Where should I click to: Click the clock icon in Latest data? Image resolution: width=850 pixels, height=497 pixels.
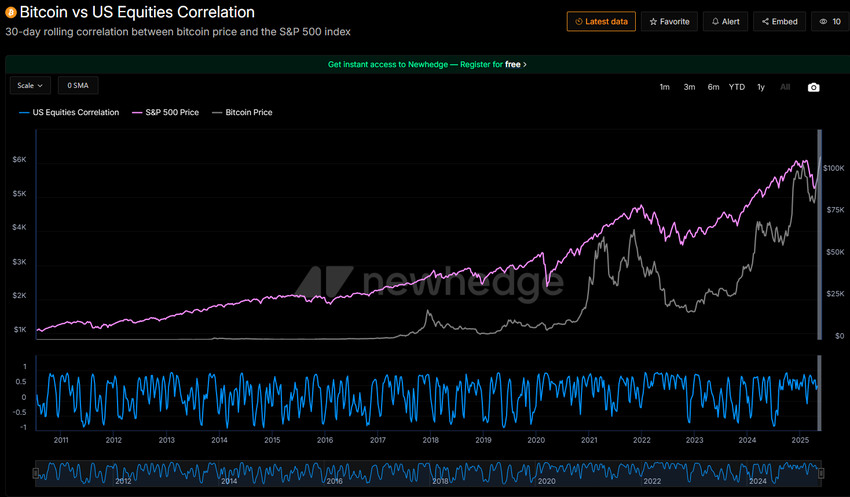coord(578,21)
